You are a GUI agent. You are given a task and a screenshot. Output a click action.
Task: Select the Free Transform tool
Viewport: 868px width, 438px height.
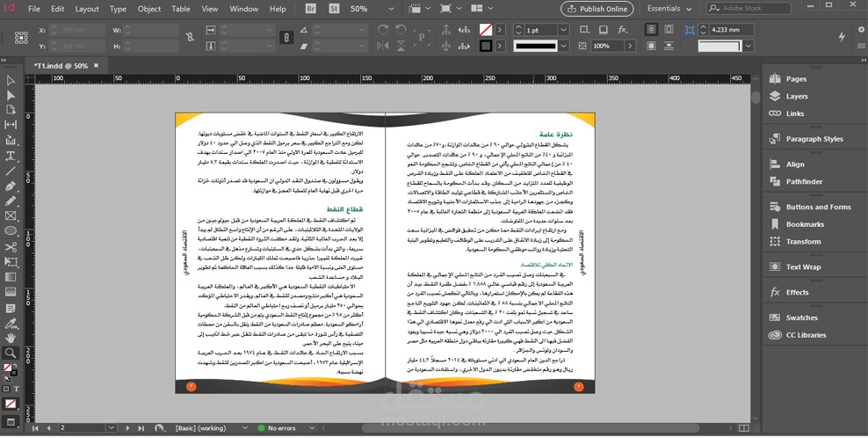point(10,262)
